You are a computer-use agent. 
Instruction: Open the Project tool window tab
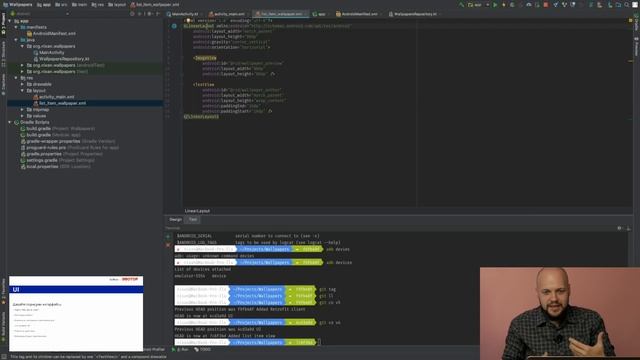pyautogui.click(x=3, y=24)
